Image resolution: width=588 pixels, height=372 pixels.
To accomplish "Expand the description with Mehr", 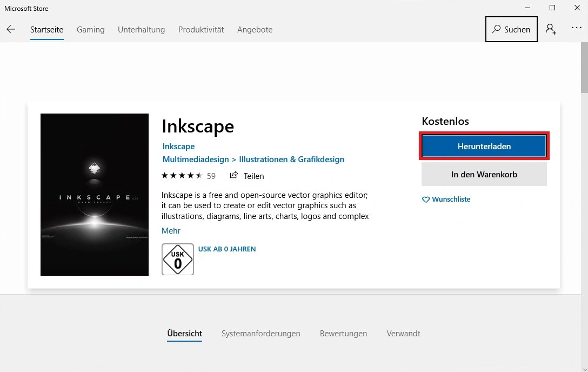I will [x=171, y=230].
